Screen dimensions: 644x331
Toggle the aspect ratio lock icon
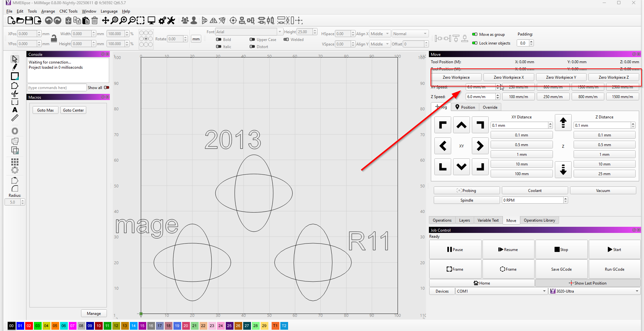click(x=54, y=39)
